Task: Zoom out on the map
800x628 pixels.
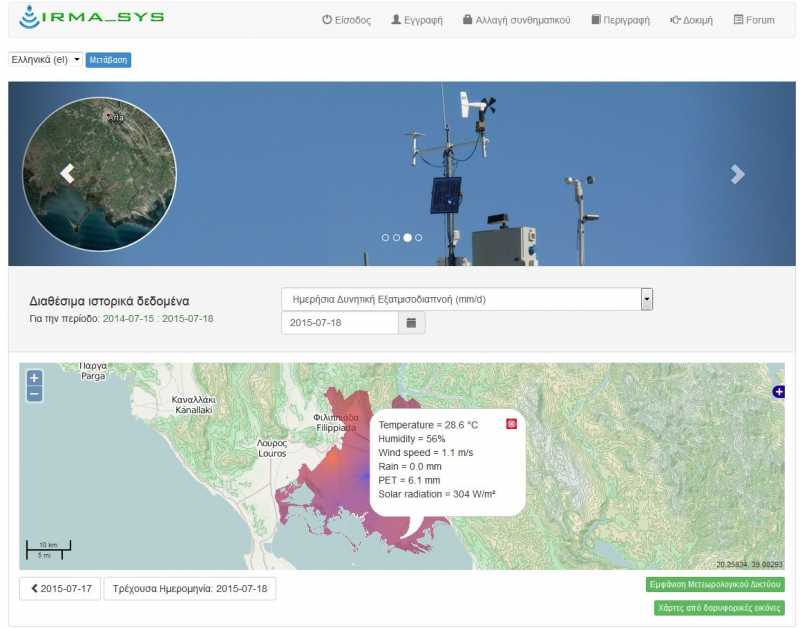Action: pyautogui.click(x=34, y=394)
